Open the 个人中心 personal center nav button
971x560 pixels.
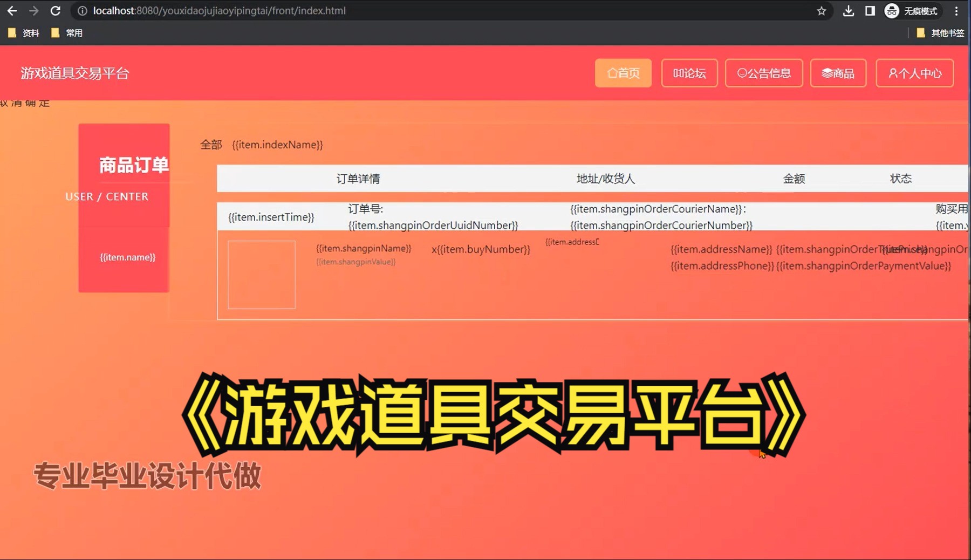(915, 73)
